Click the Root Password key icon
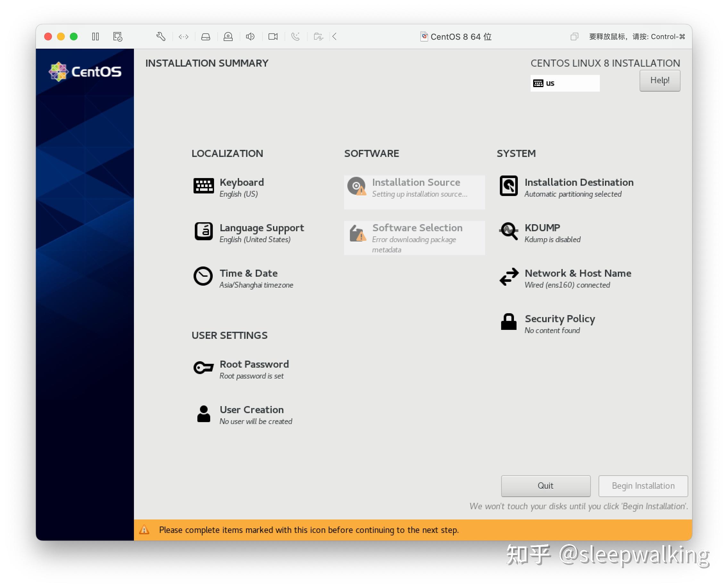 (203, 368)
